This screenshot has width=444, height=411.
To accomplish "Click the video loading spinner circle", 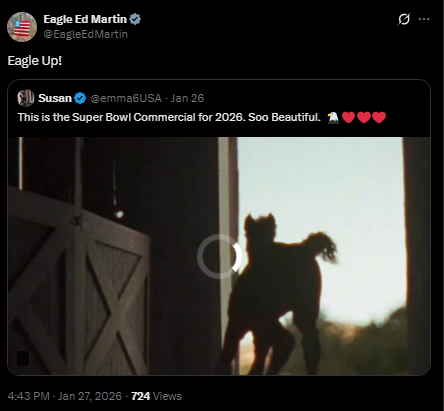I will 219,256.
